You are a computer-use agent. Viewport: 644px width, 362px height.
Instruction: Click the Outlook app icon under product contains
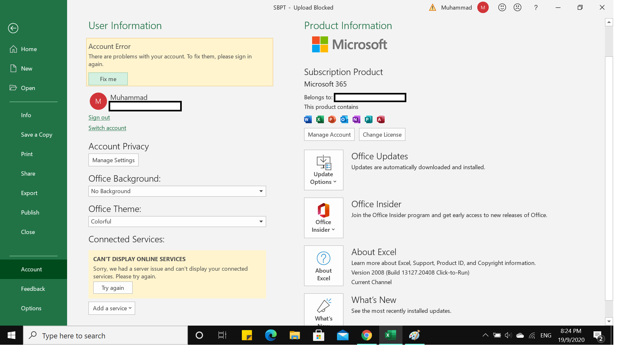coord(344,119)
